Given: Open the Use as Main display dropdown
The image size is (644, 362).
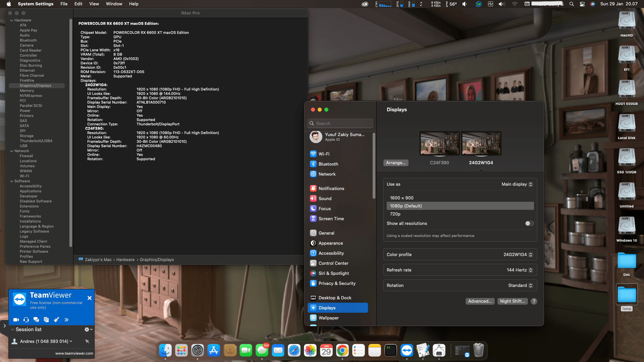Looking at the screenshot, I should pyautogui.click(x=517, y=184).
